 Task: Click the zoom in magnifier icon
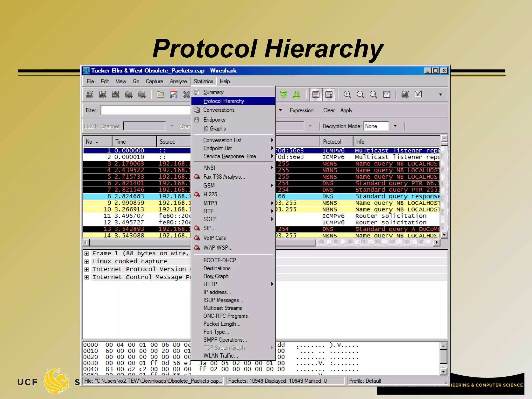pos(347,95)
